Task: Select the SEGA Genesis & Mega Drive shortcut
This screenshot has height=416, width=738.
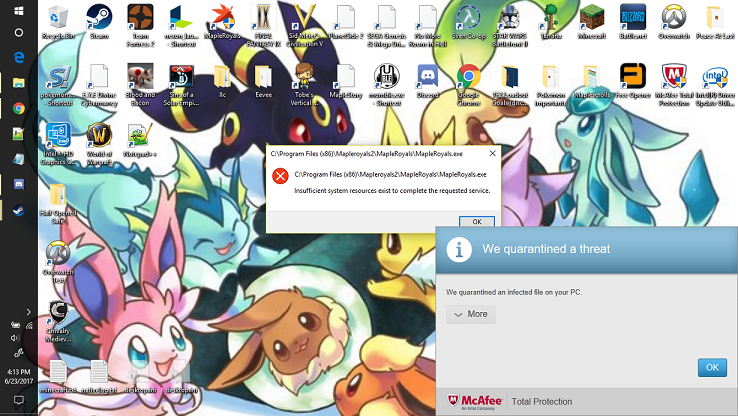Action: [387, 26]
